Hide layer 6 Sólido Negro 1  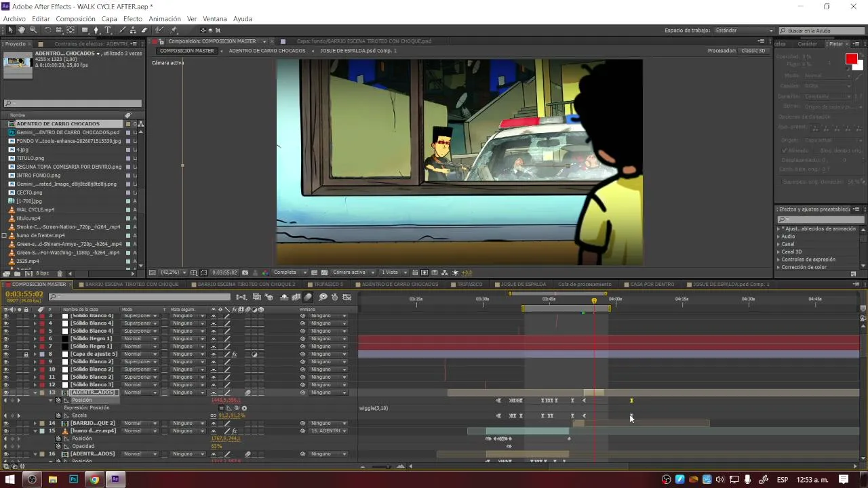point(6,338)
